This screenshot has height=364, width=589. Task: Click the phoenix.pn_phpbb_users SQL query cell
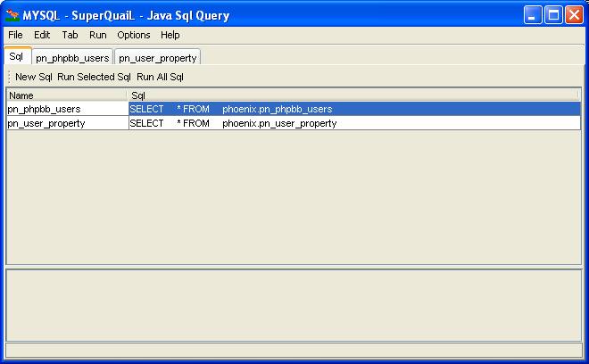click(353, 109)
